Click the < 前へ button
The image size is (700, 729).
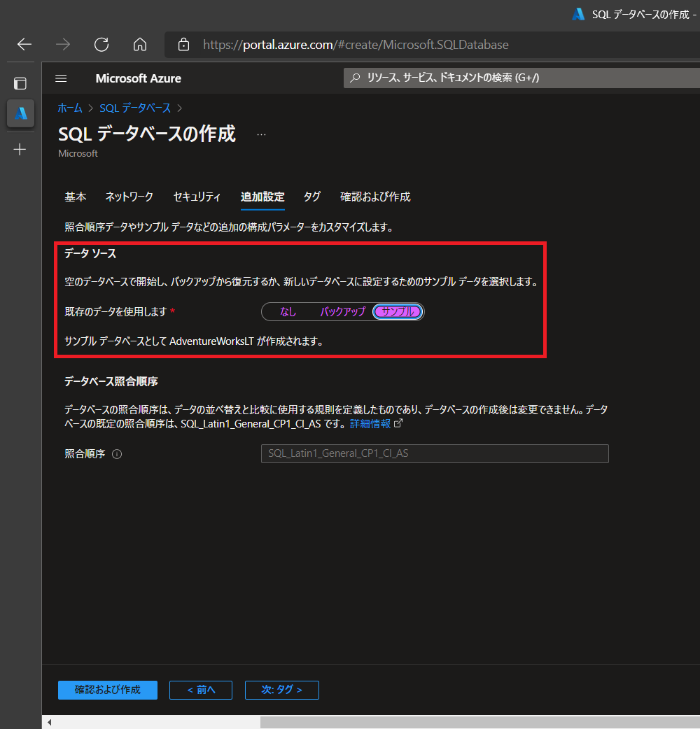coord(201,690)
